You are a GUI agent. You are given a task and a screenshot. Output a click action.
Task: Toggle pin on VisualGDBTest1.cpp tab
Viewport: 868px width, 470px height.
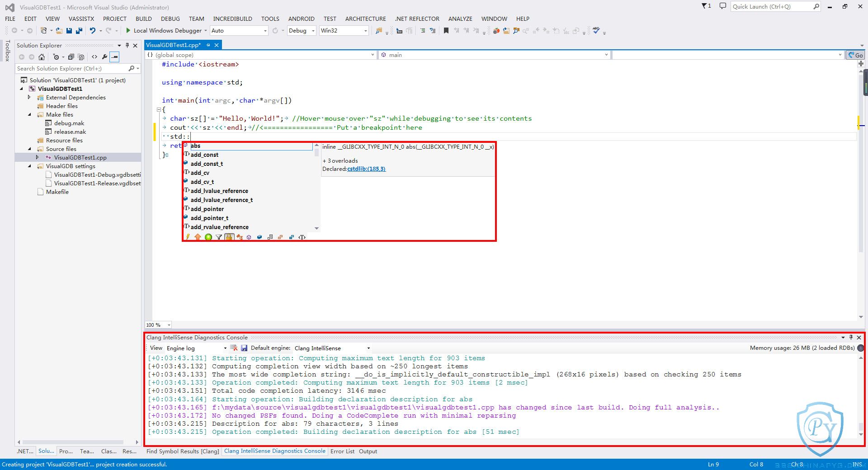208,45
